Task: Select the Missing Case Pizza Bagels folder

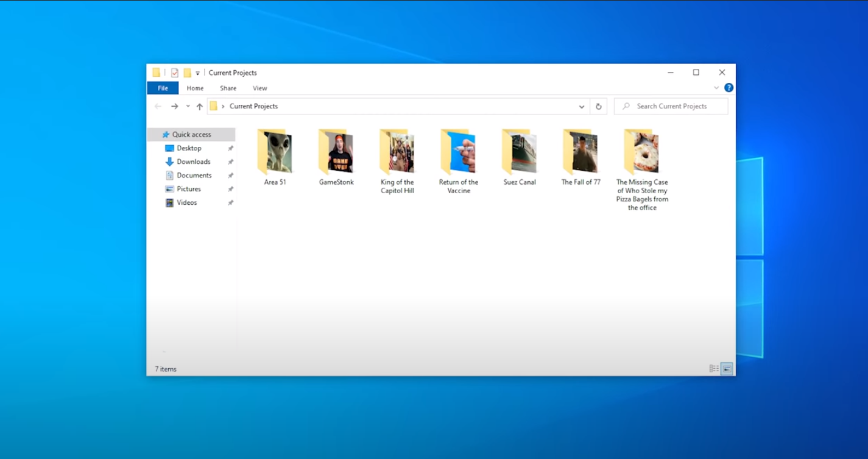Action: tap(642, 170)
